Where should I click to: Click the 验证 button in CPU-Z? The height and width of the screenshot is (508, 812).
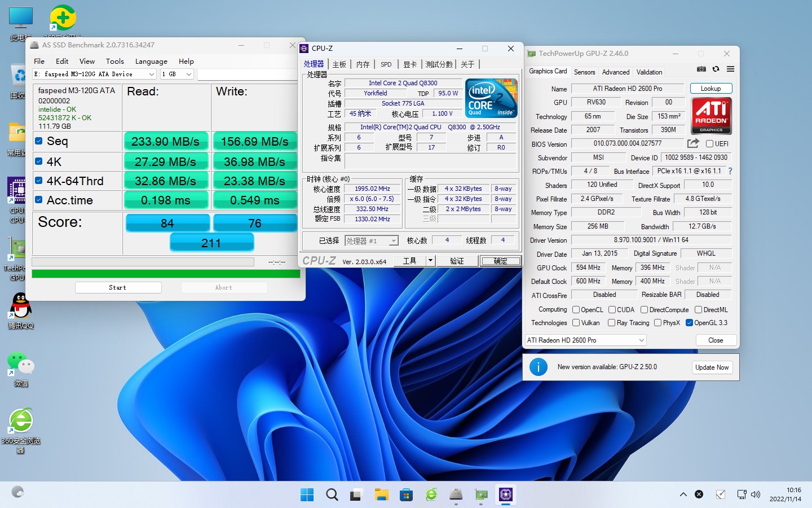point(457,261)
